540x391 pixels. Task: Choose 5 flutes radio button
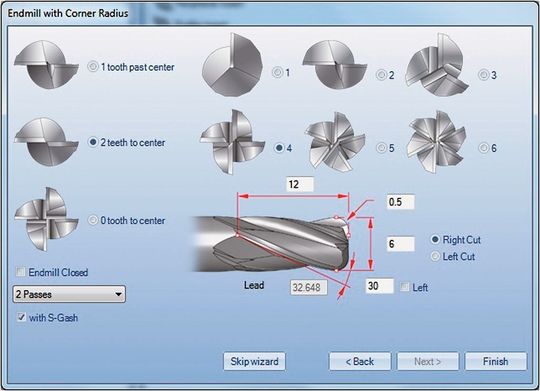click(381, 148)
